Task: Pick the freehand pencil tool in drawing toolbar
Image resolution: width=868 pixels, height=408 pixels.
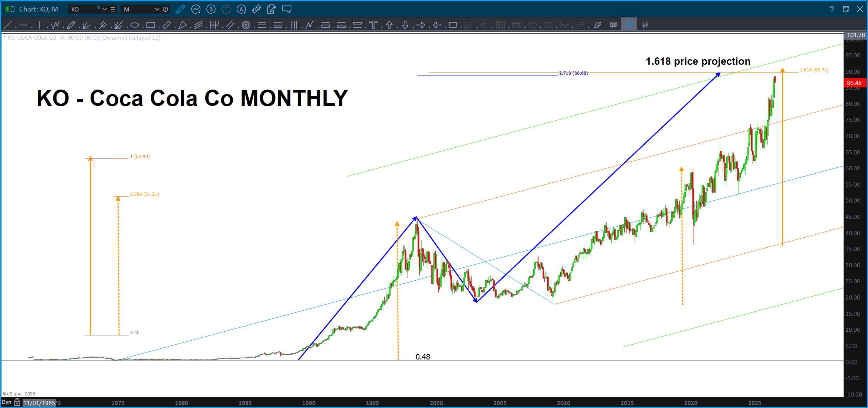Action: click(71, 25)
